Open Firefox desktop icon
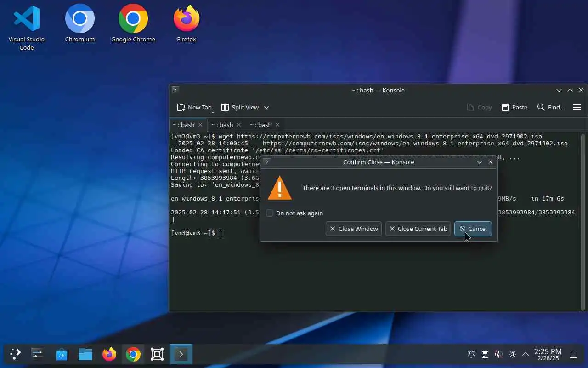The height and width of the screenshot is (368, 588). click(187, 24)
